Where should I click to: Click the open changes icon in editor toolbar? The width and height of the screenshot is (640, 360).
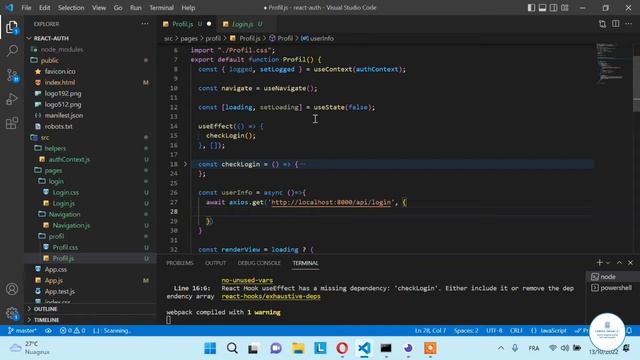pyautogui.click(x=602, y=24)
